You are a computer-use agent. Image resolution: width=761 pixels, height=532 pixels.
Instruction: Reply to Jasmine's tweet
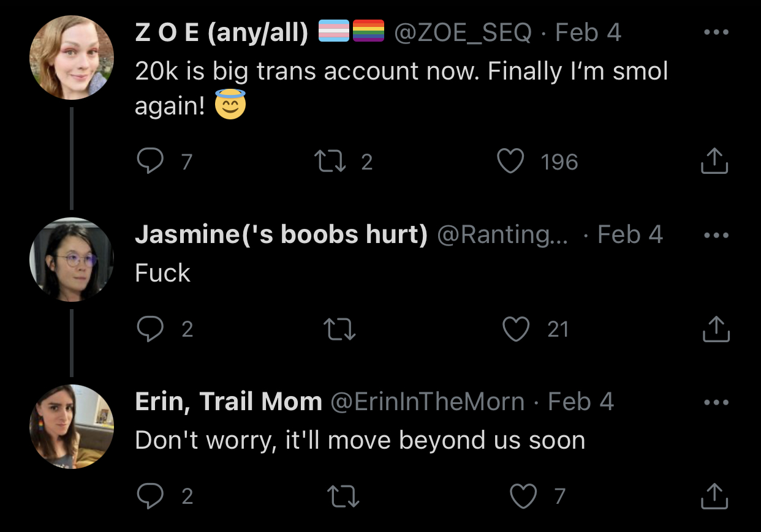point(148,329)
